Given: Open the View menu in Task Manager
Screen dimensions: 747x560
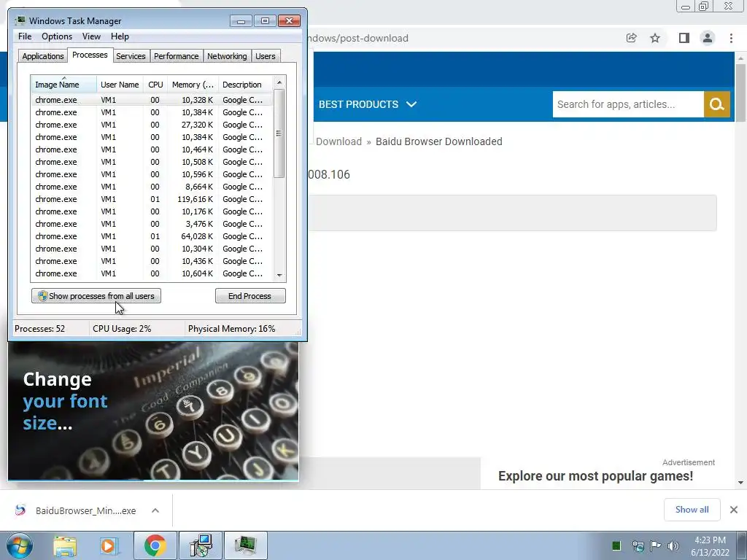Looking at the screenshot, I should point(91,36).
